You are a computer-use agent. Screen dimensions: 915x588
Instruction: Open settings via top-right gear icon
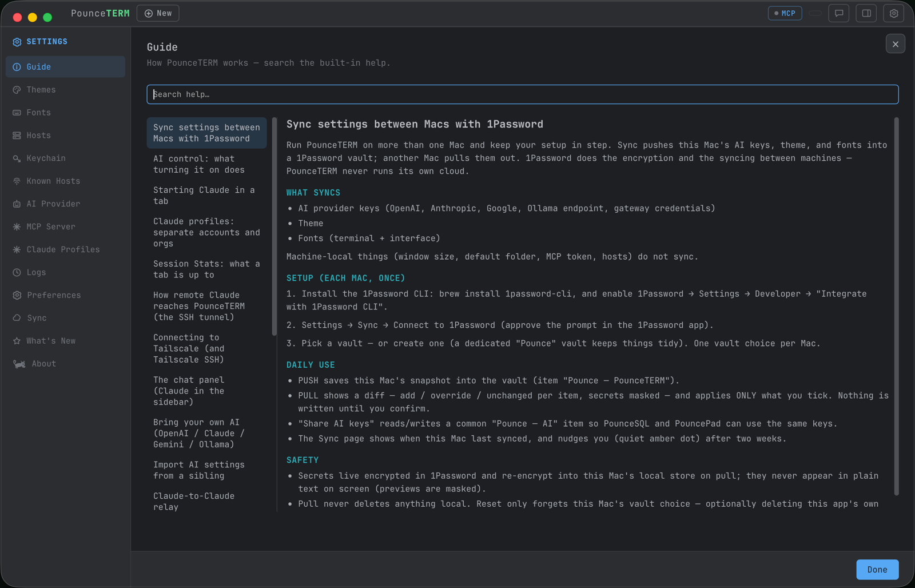[894, 13]
